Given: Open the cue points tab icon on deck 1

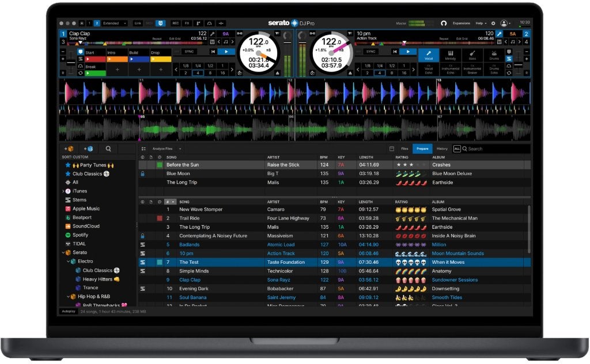Looking at the screenshot, I should (x=81, y=52).
